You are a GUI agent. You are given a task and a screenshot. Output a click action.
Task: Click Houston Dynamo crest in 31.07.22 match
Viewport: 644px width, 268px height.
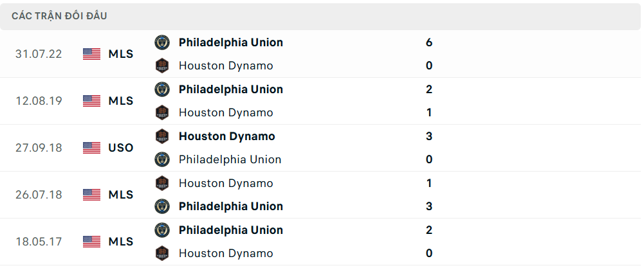click(162, 66)
